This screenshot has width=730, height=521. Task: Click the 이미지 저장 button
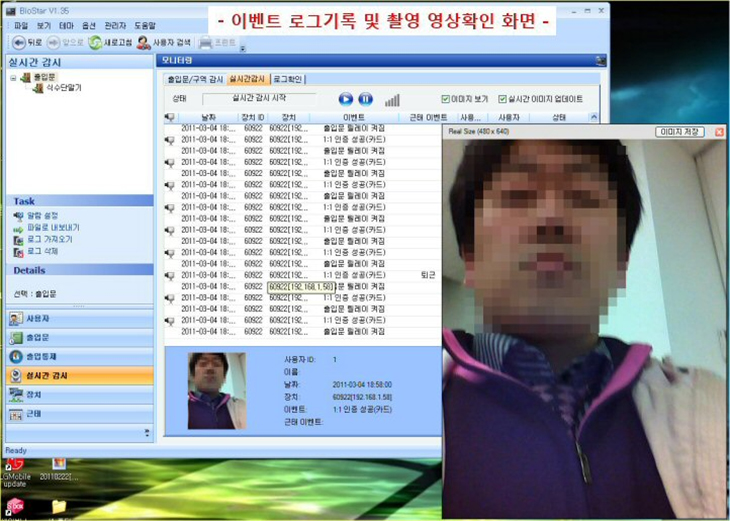tap(680, 131)
